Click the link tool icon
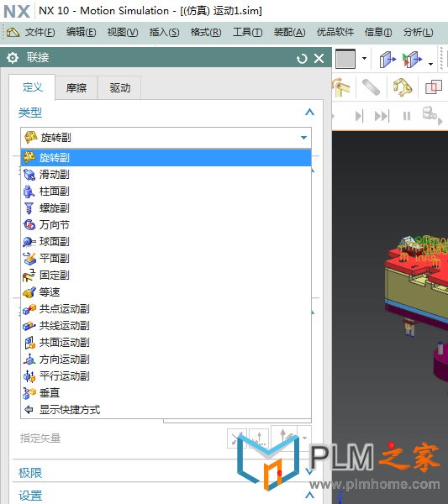This screenshot has width=448, height=504. (371, 87)
